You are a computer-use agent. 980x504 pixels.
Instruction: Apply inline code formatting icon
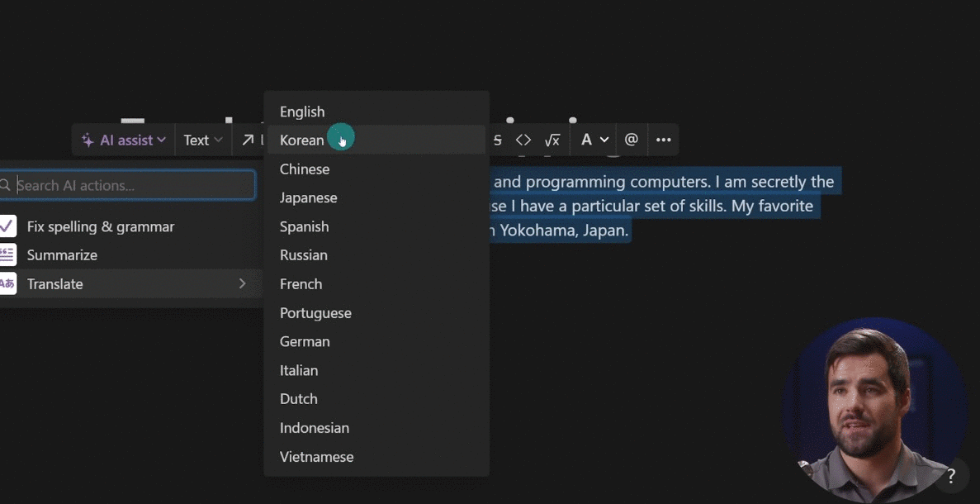tap(523, 140)
